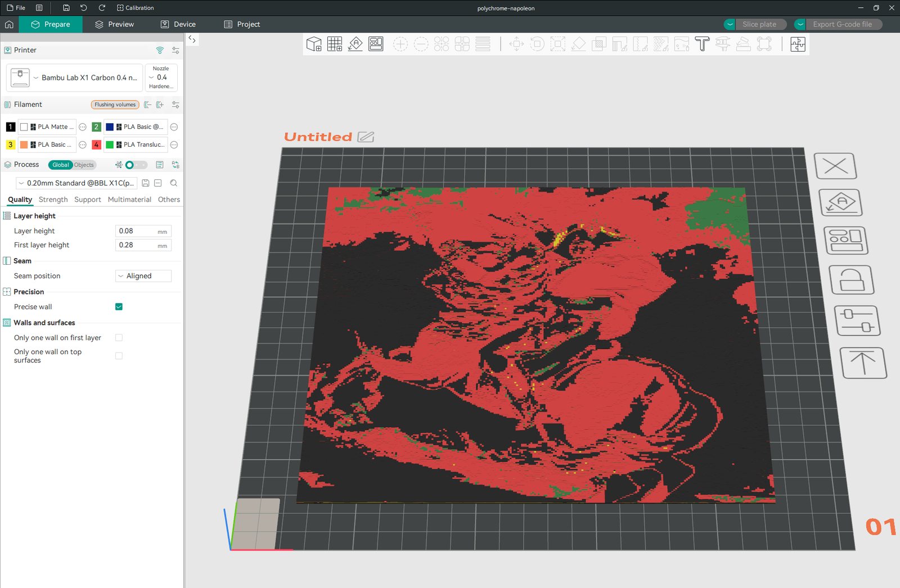Click Arrange all objects in top toolbar

(x=376, y=44)
